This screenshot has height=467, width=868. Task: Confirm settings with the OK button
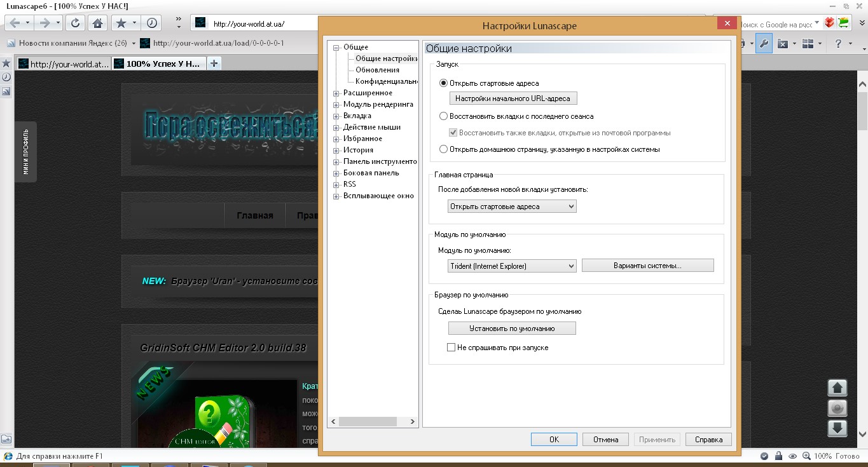click(554, 440)
